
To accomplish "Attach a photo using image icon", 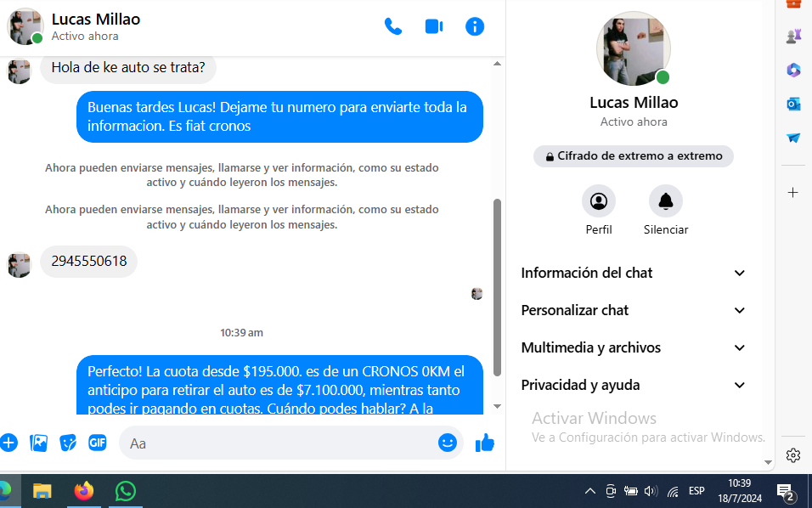I will click(38, 443).
